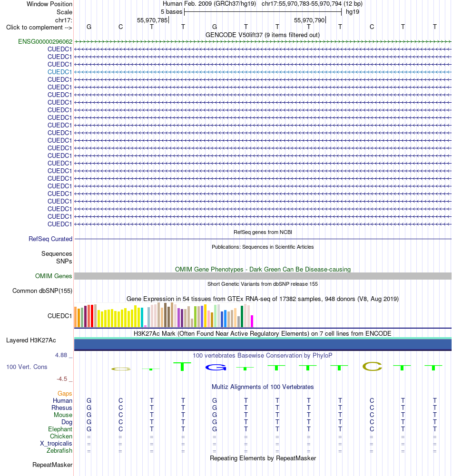The width and height of the screenshot is (452, 476).
Task: Open the RepeatMasker track label
Action: pyautogui.click(x=52, y=465)
